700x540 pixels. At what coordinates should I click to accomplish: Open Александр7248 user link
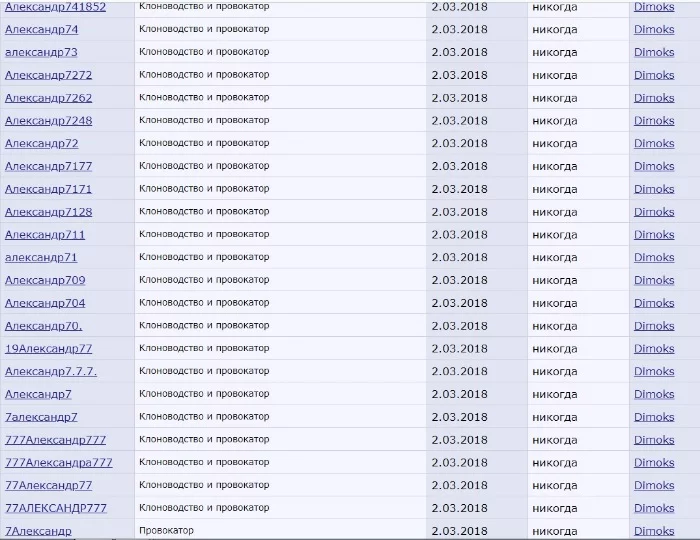pos(48,121)
